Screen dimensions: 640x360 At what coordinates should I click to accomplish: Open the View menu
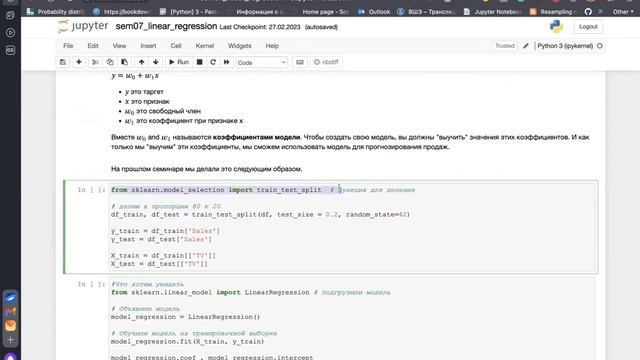pyautogui.click(x=119, y=46)
